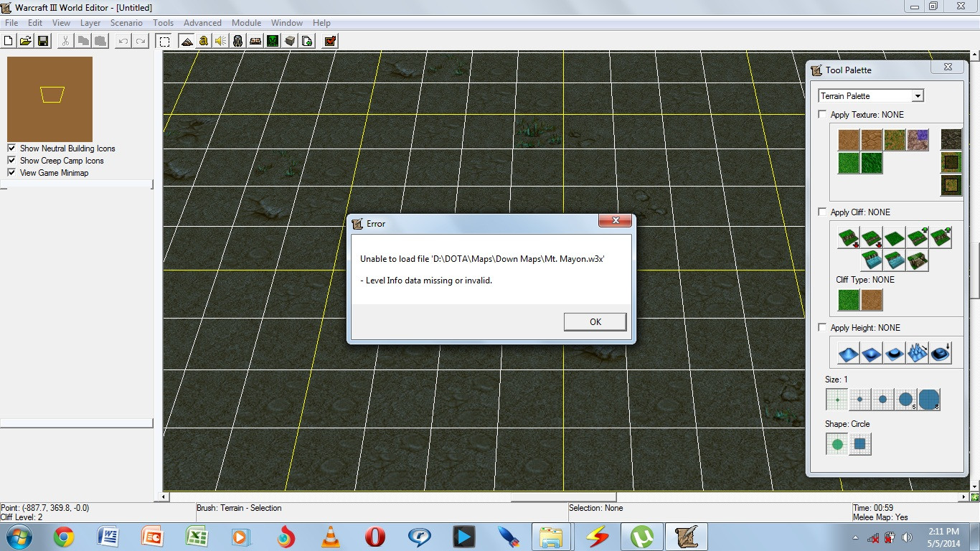The image size is (980, 551).
Task: Open the Object Manager crate icon
Action: (290, 41)
